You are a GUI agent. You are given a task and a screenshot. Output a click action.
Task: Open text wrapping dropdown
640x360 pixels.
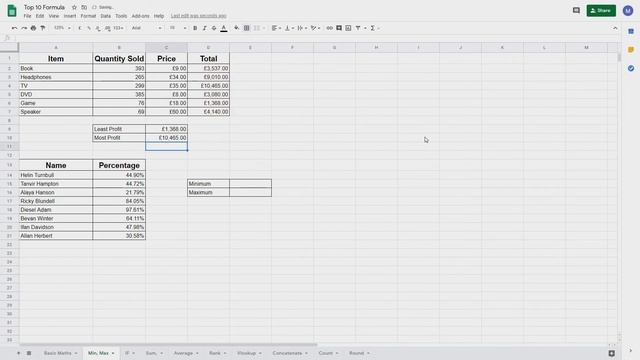click(x=302, y=28)
